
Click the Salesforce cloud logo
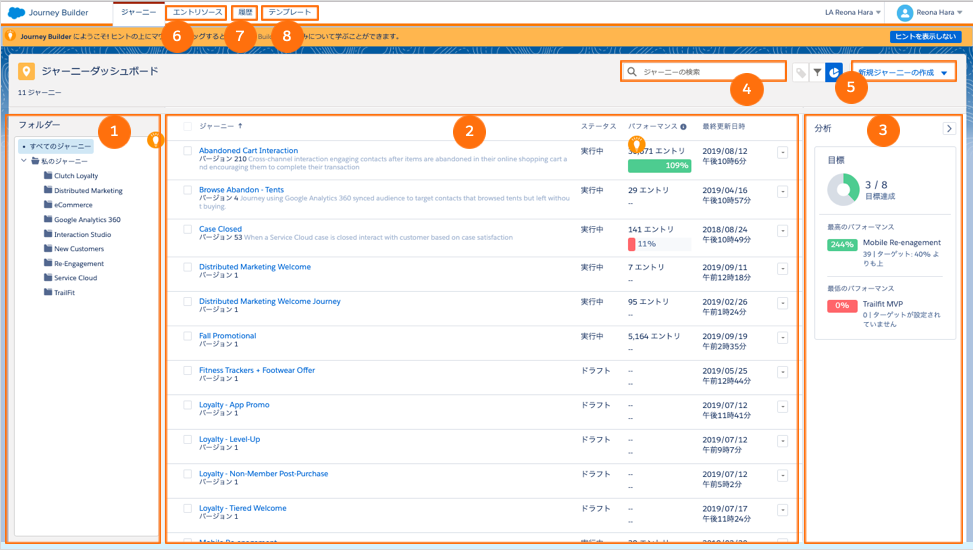pyautogui.click(x=16, y=12)
